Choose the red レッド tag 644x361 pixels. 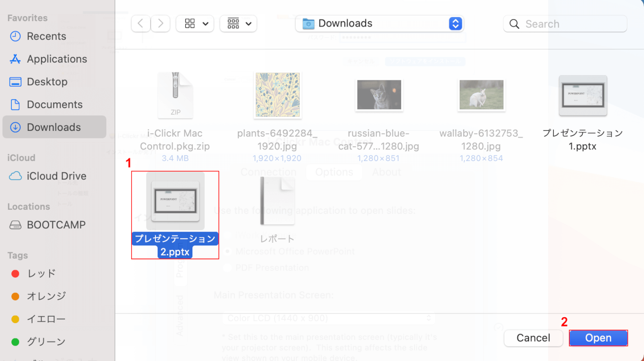pyautogui.click(x=54, y=273)
